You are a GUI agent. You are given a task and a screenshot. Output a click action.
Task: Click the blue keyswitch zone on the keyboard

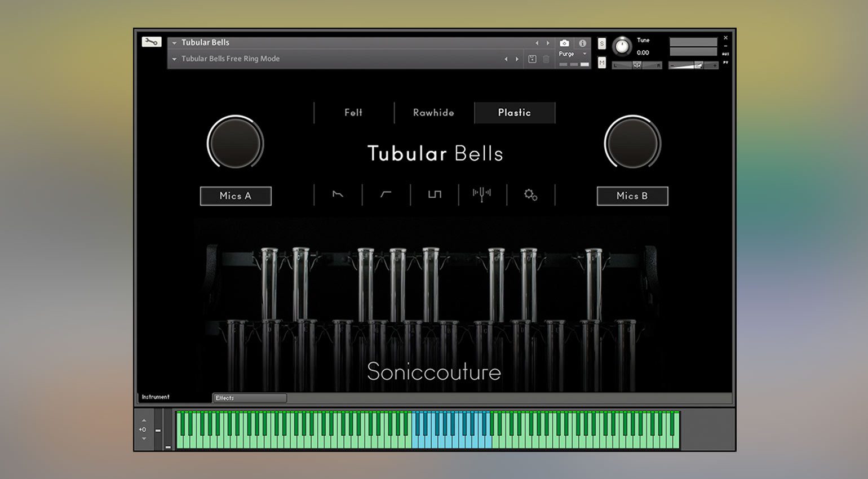coord(451,429)
